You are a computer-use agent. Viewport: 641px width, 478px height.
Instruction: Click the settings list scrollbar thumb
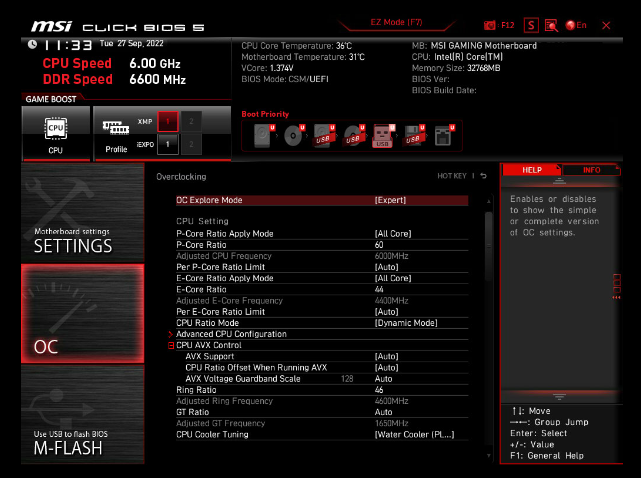pyautogui.click(x=489, y=246)
